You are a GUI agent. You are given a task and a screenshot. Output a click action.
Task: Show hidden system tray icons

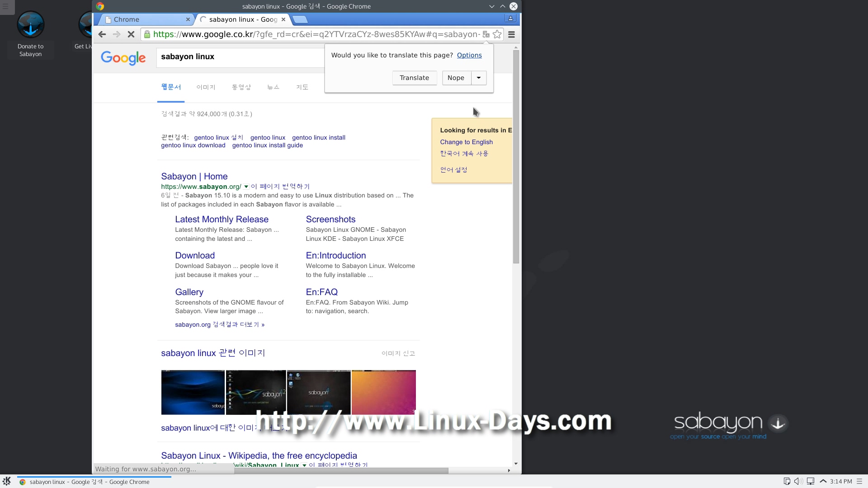coord(823,481)
